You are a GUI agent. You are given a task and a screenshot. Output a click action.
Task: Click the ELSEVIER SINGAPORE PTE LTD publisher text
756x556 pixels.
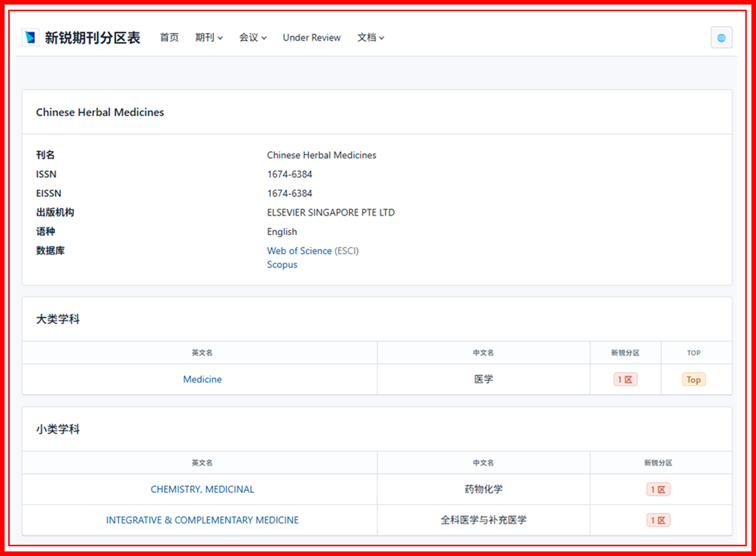pyautogui.click(x=331, y=212)
